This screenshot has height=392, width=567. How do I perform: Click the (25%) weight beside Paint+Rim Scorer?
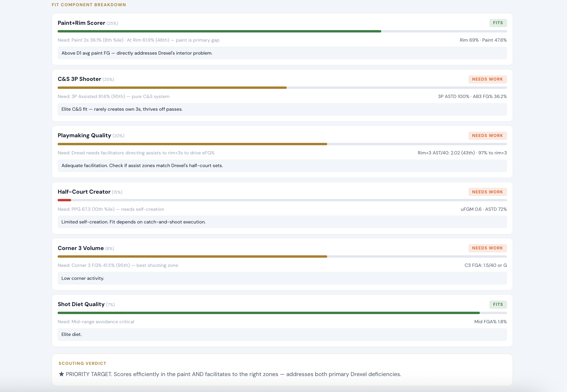113,23
